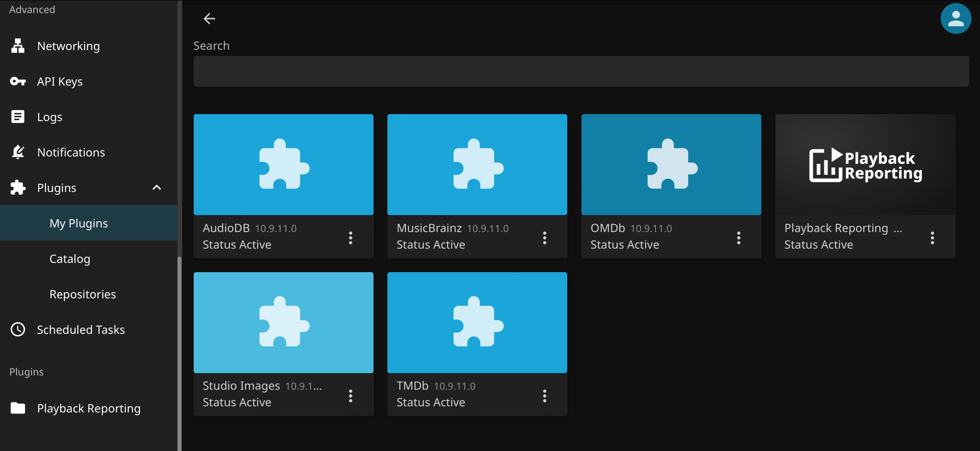The image size is (980, 451).
Task: Open the Playback Reporting plugin thumbnail
Action: click(x=865, y=165)
